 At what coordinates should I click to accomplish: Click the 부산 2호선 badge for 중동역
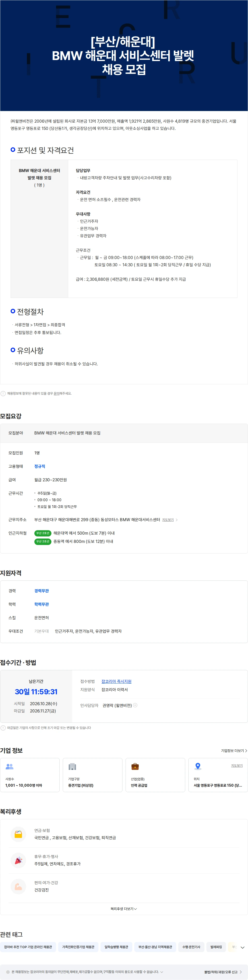[x=43, y=541]
